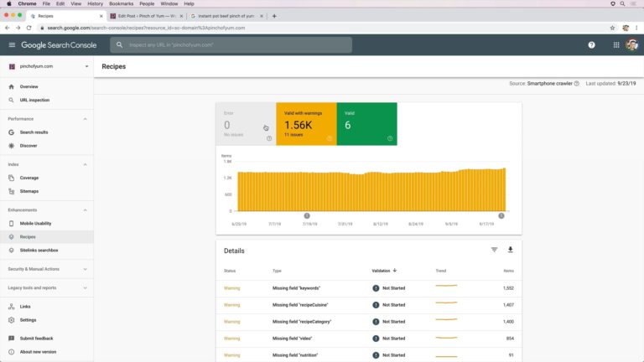Click the URL inspection search field
This screenshot has width=644, height=362.
coord(231,44)
